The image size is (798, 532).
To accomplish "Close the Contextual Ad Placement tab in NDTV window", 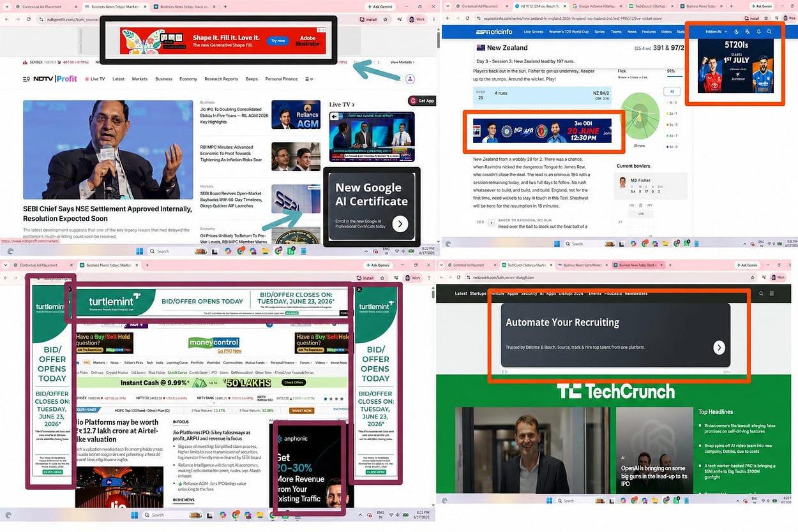I will pyautogui.click(x=75, y=6).
